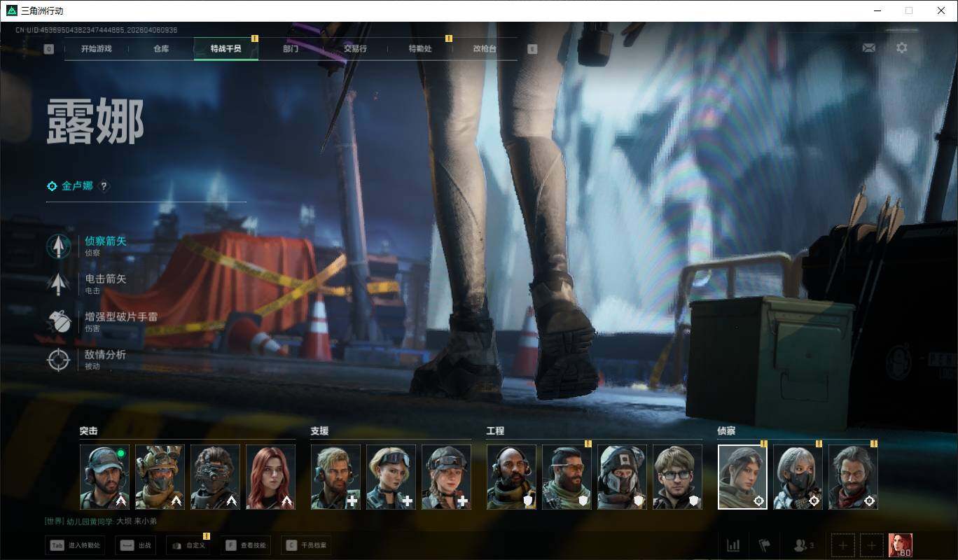Choose support operator wearing a helmet
This screenshot has width=958, height=560.
446,477
